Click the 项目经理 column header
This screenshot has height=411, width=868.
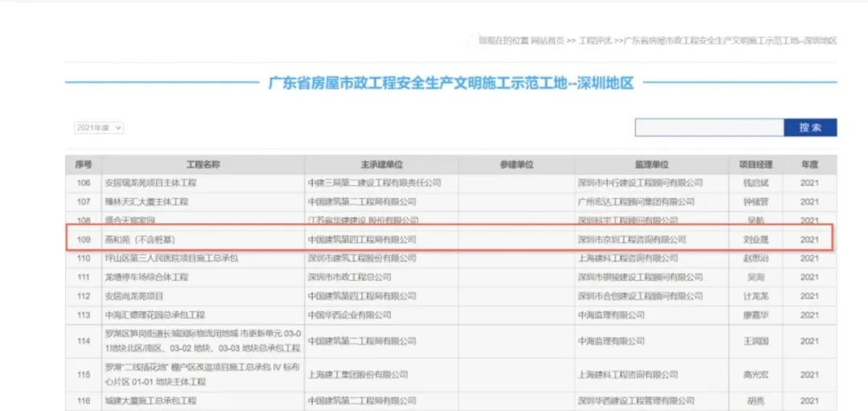pos(755,165)
